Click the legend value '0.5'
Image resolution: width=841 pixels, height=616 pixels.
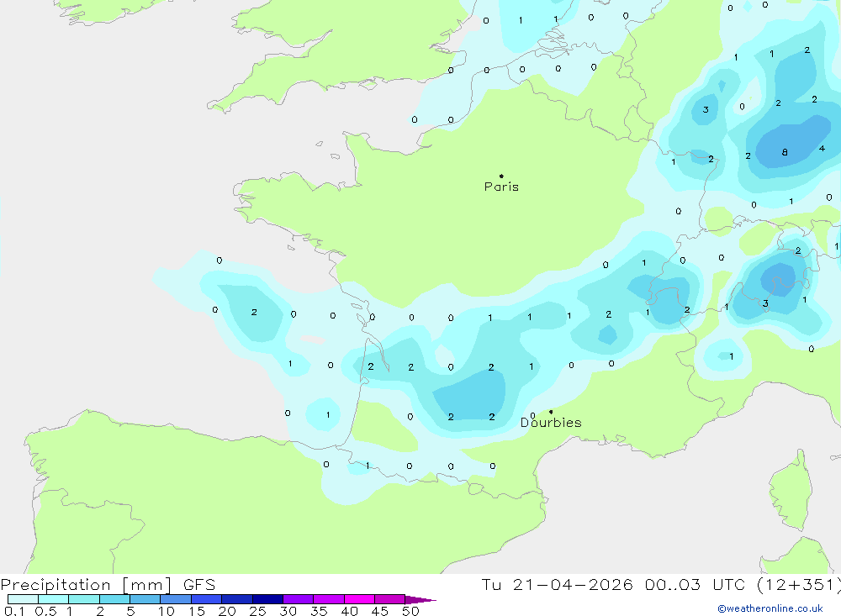pyautogui.click(x=45, y=611)
